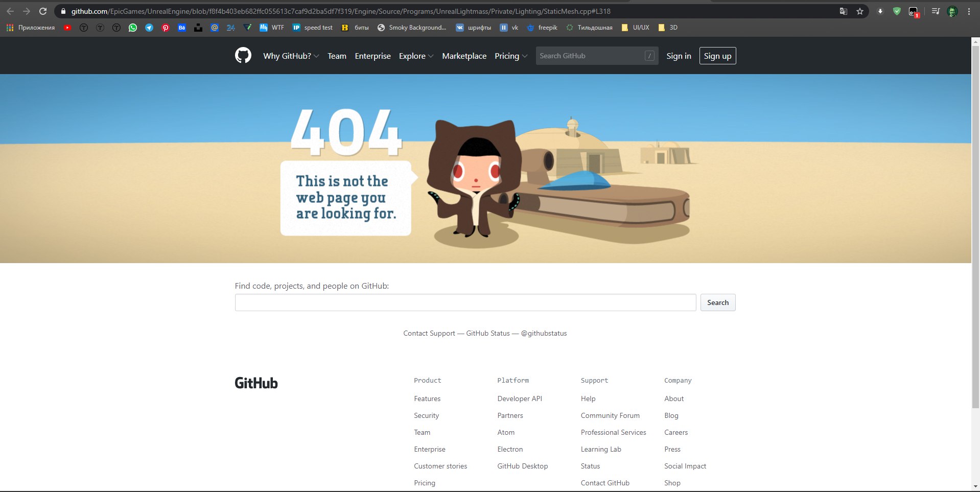The width and height of the screenshot is (980, 492).
Task: Open Enterprise in the top navigation
Action: (372, 56)
